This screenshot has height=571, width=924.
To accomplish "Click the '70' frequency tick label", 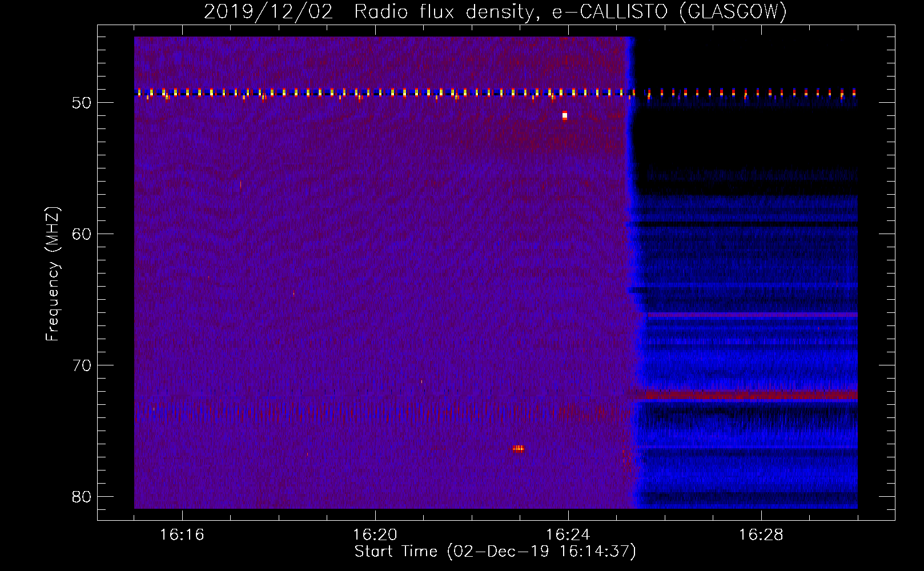I will (x=82, y=365).
